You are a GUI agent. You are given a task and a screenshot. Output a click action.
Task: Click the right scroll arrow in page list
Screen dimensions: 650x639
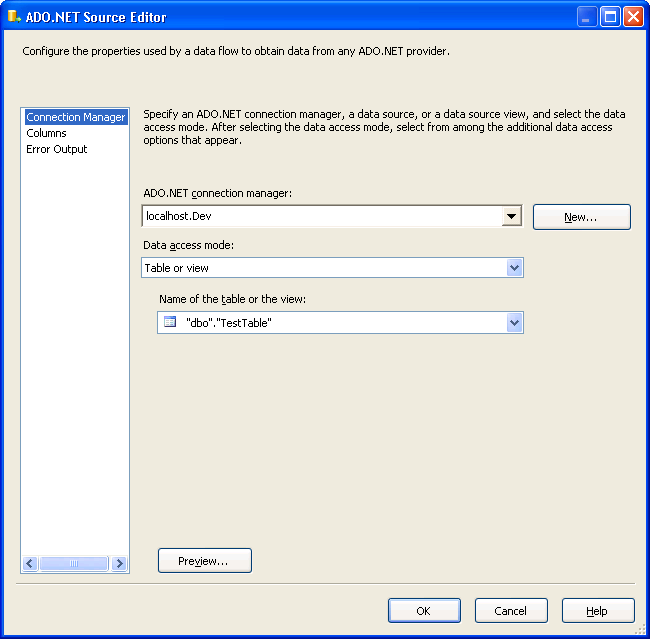pos(119,564)
